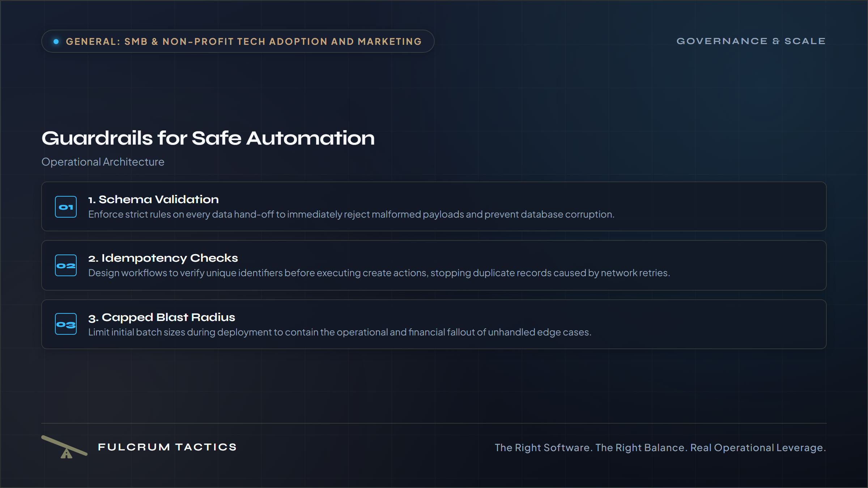Click the blue dot in the header pill
Viewport: 868px width, 488px height.
pyautogui.click(x=56, y=42)
